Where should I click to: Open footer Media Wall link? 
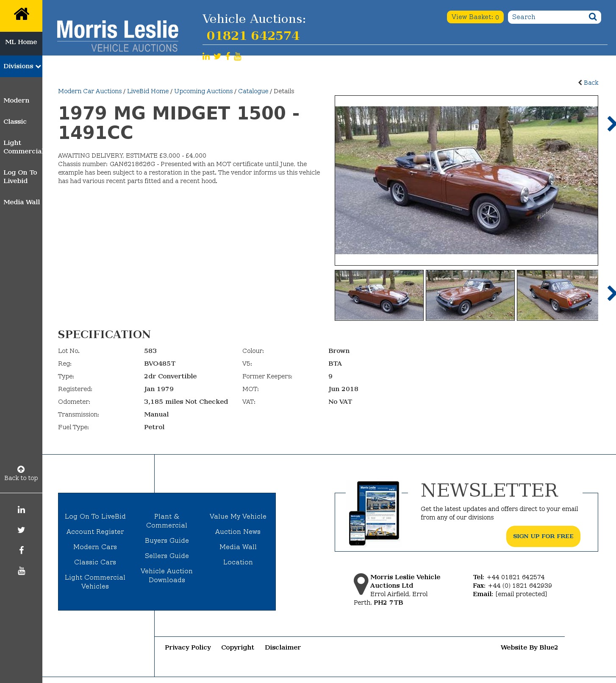[238, 547]
